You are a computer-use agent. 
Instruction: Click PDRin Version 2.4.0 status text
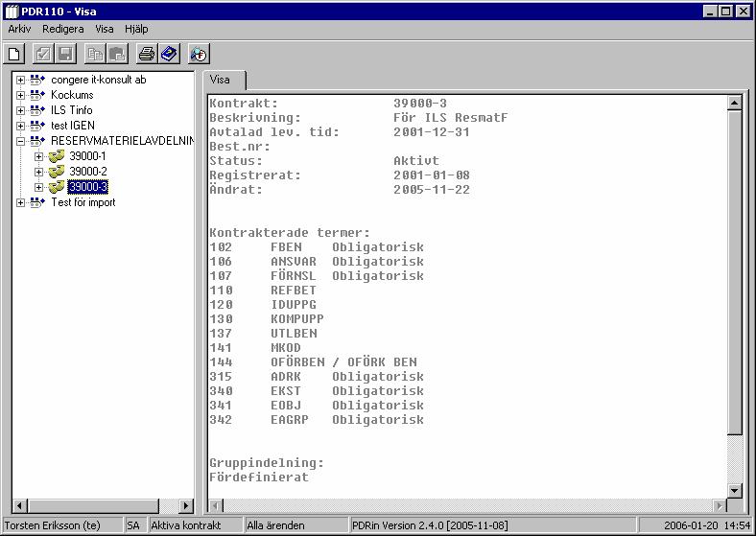(x=430, y=525)
